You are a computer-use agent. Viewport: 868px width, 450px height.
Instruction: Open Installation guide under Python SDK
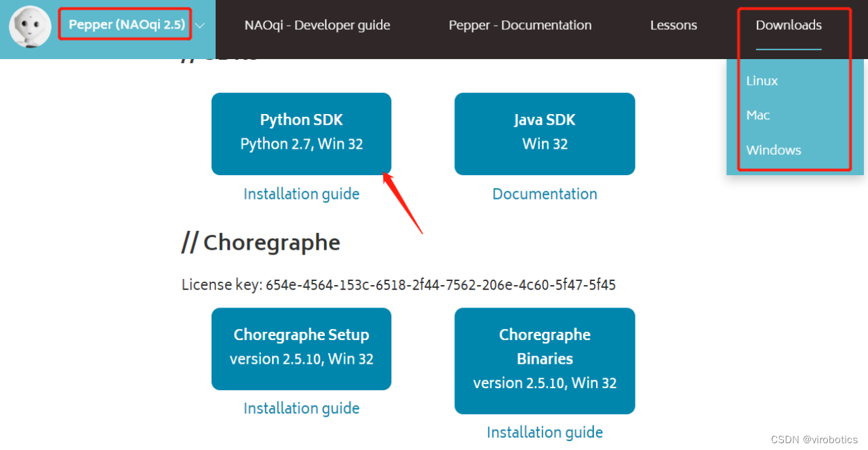302,194
